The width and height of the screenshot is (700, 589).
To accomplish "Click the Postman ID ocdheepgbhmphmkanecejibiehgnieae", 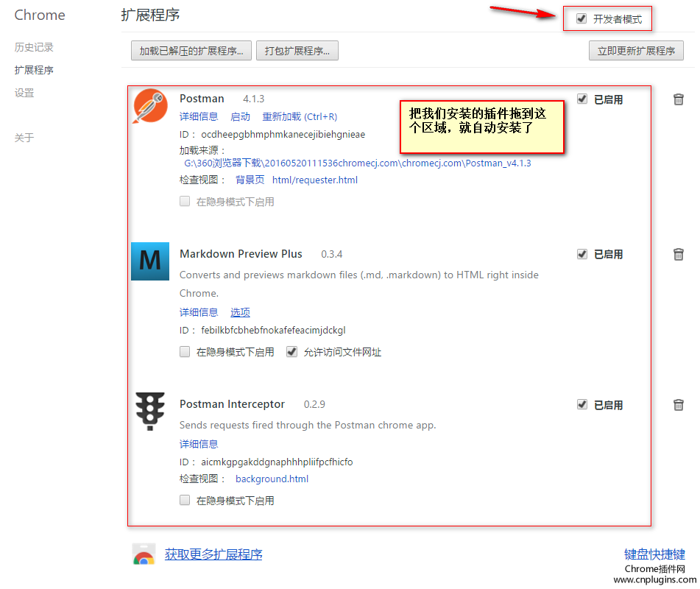I will [283, 135].
